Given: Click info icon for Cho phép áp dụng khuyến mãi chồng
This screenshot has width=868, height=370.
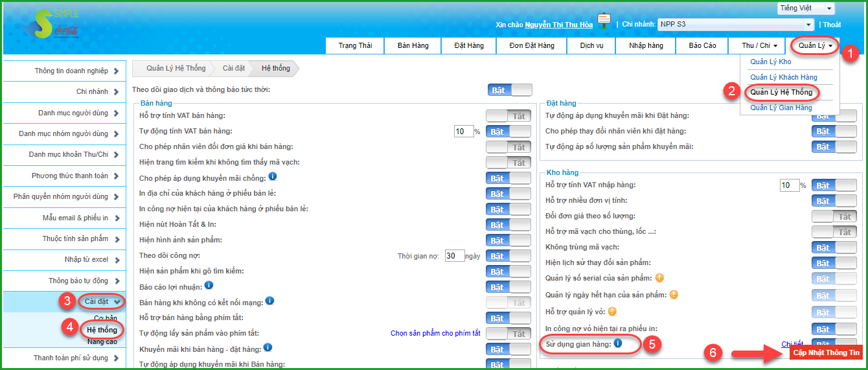Looking at the screenshot, I should pos(273,176).
